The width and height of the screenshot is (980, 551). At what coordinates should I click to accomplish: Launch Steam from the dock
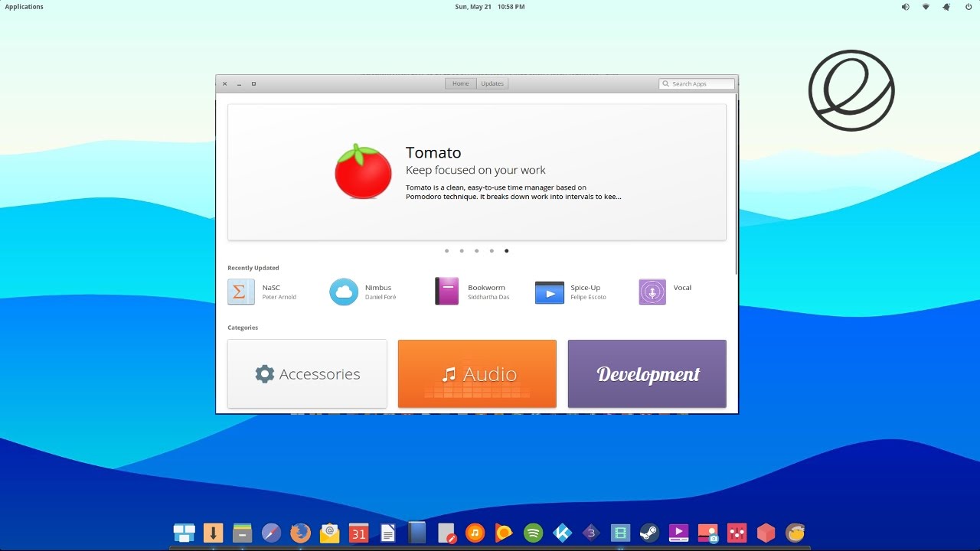tap(649, 533)
